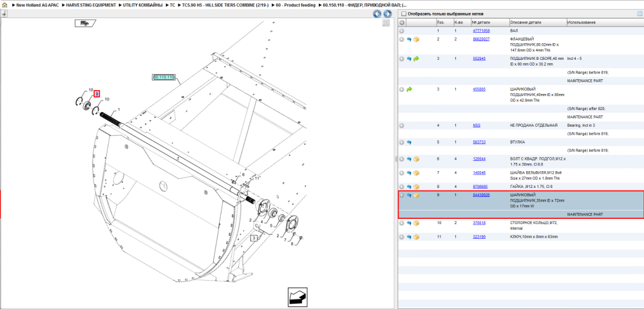This screenshot has width=644, height=309.
Task: Click callout 1 next to the shaft
Action: coord(119,109)
